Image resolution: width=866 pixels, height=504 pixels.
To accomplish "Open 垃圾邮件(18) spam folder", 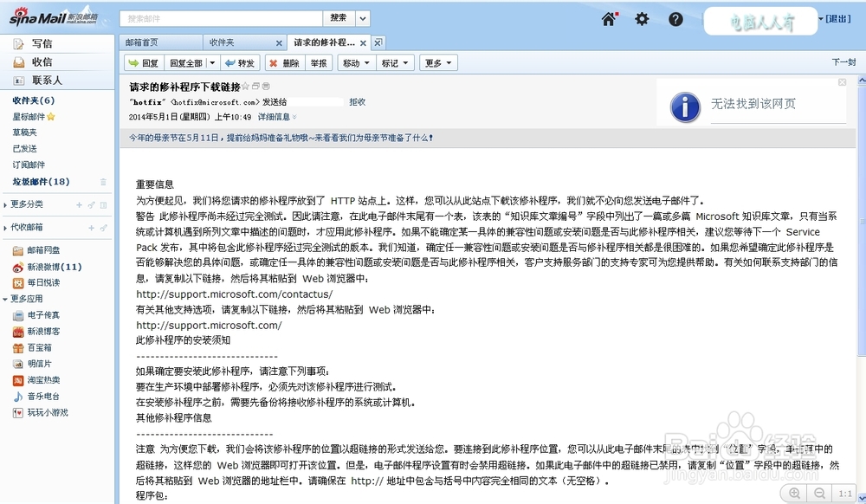I will tap(41, 182).
